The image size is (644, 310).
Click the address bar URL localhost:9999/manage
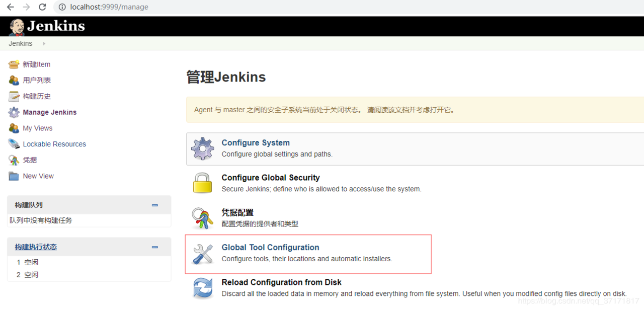click(x=109, y=7)
